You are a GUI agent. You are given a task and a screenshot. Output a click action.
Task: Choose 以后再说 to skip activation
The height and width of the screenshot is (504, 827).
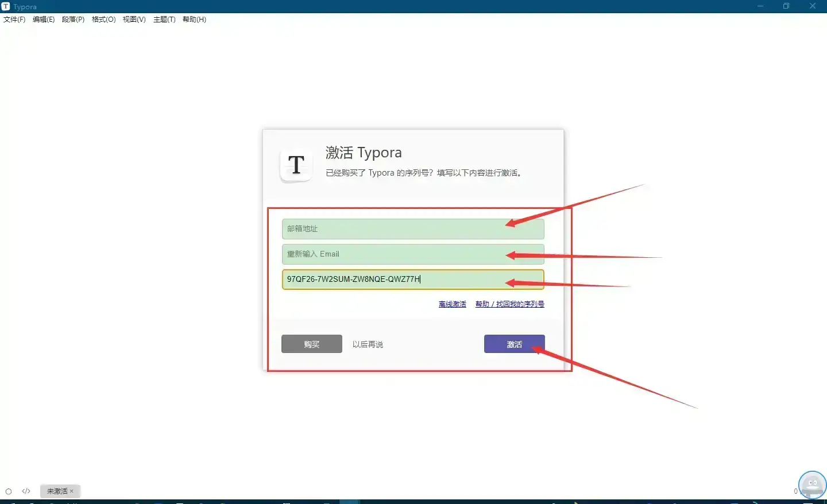[x=368, y=344]
